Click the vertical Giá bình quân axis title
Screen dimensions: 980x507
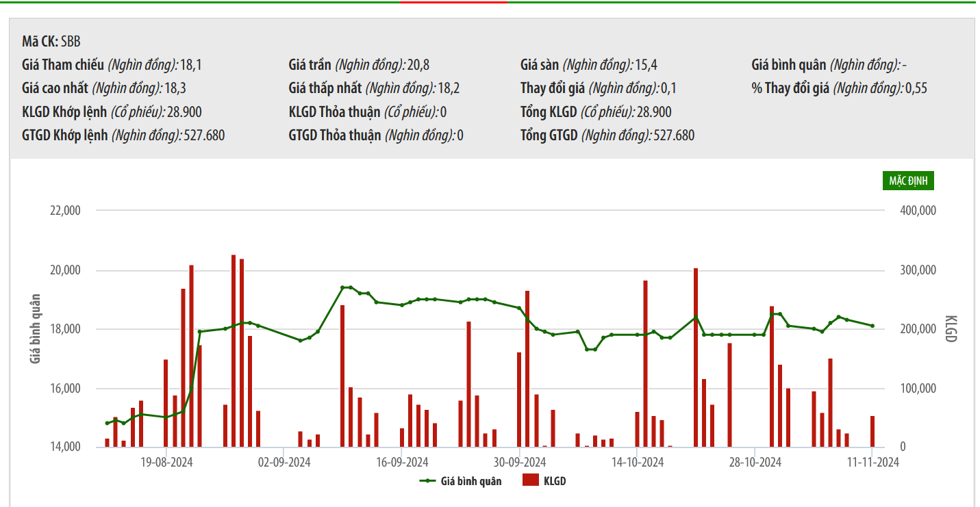point(36,328)
